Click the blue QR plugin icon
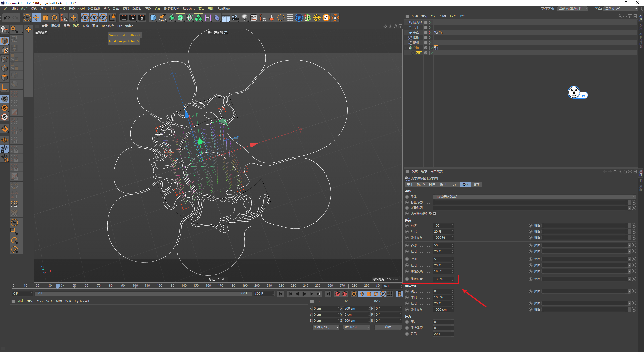644x352 pixels. click(299, 18)
